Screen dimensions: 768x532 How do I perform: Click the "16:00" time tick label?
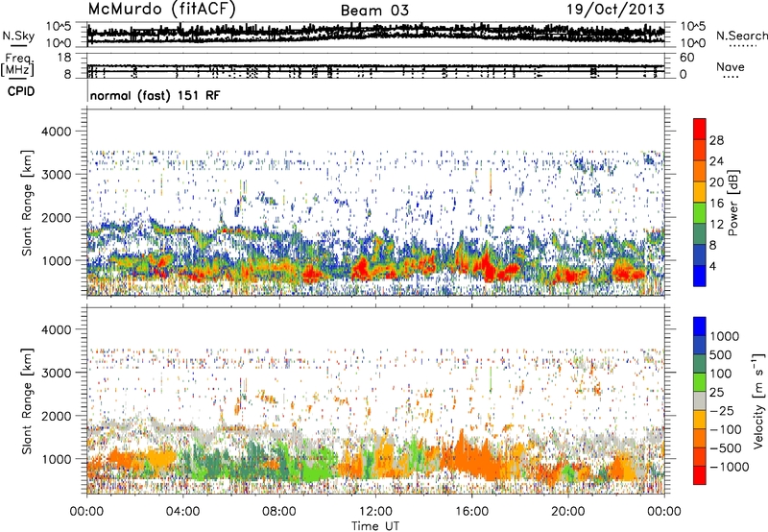pos(471,512)
